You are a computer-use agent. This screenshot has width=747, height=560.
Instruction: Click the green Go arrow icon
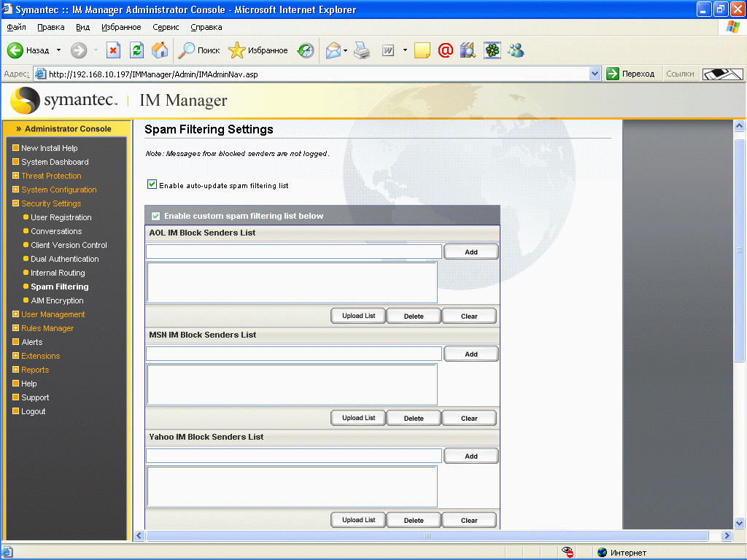pyautogui.click(x=612, y=74)
